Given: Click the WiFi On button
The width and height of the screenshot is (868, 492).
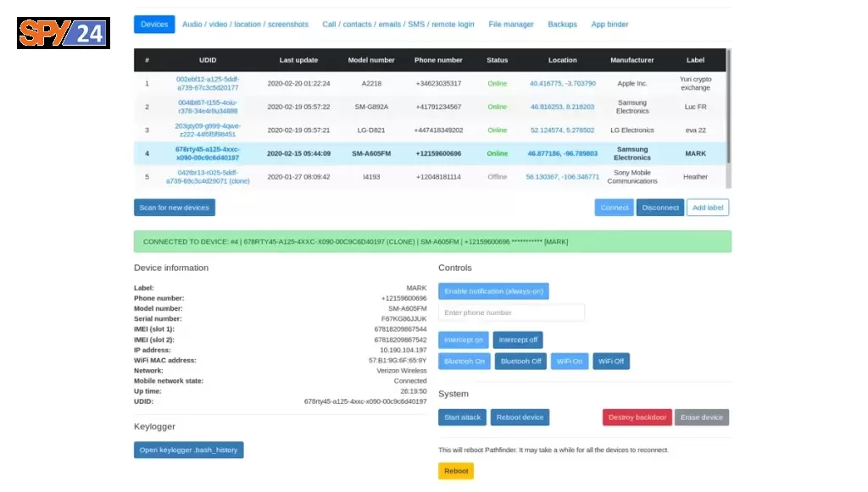Looking at the screenshot, I should (569, 361).
